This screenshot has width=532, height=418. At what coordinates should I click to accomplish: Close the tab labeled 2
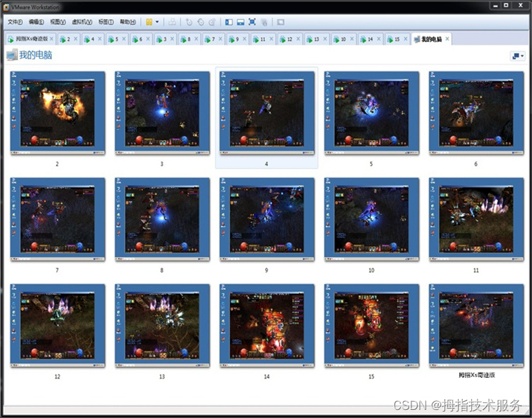(x=75, y=39)
